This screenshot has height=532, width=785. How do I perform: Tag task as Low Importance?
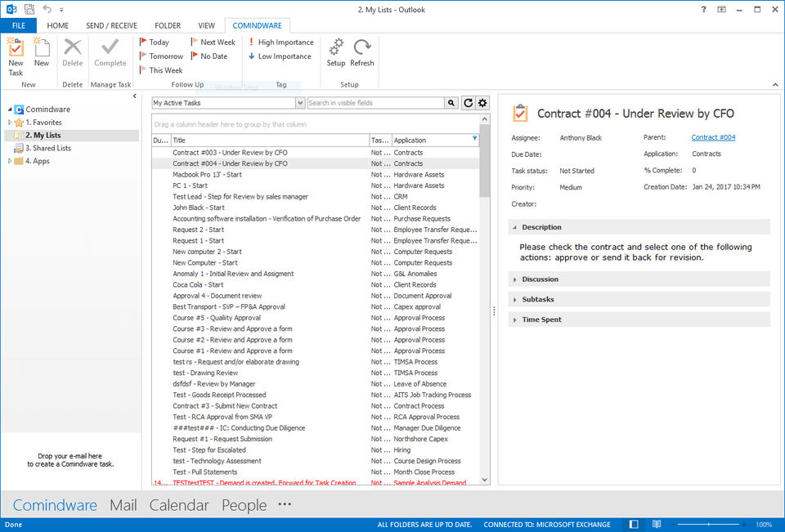click(280, 56)
